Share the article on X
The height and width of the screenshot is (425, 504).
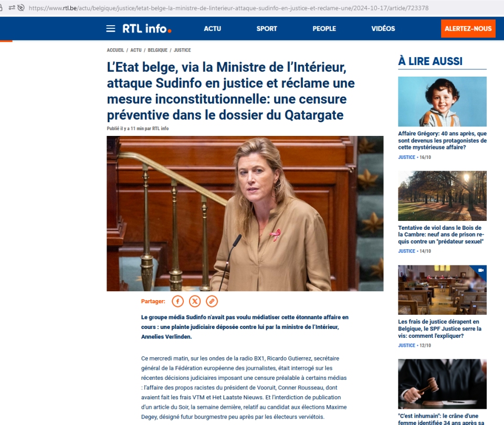(195, 301)
